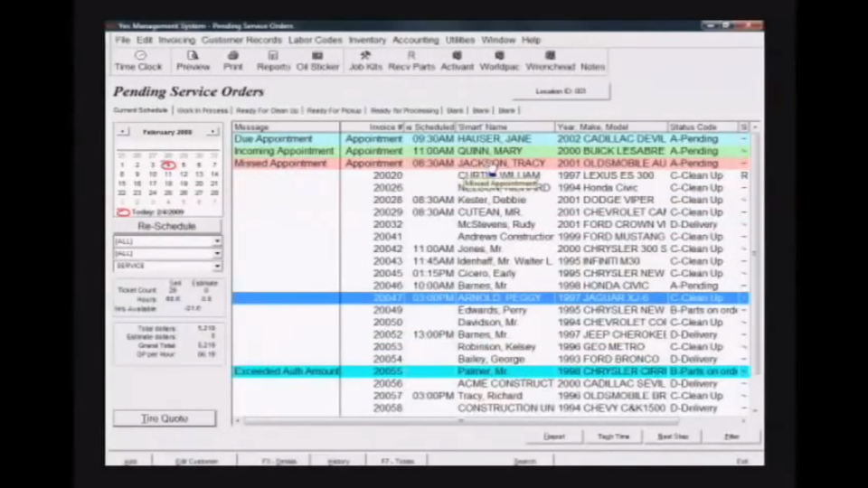Sort by the Message column header
868x488 pixels.
[x=286, y=127]
